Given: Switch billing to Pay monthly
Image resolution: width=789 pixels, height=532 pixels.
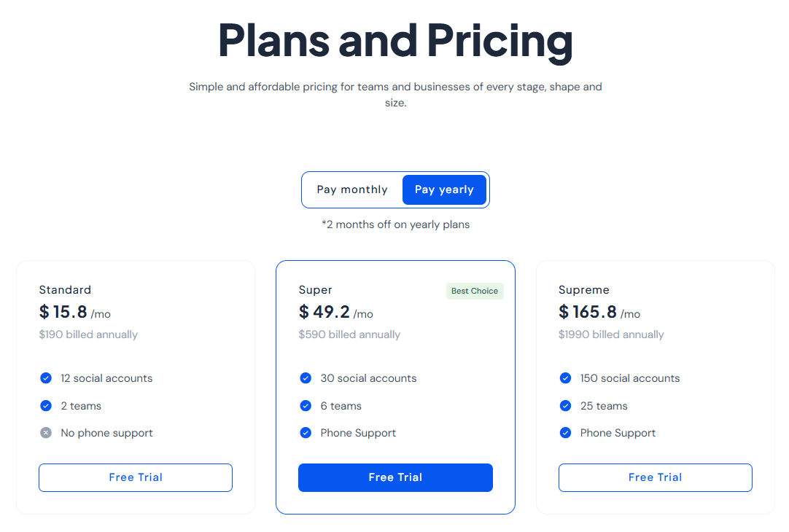Looking at the screenshot, I should coord(351,189).
